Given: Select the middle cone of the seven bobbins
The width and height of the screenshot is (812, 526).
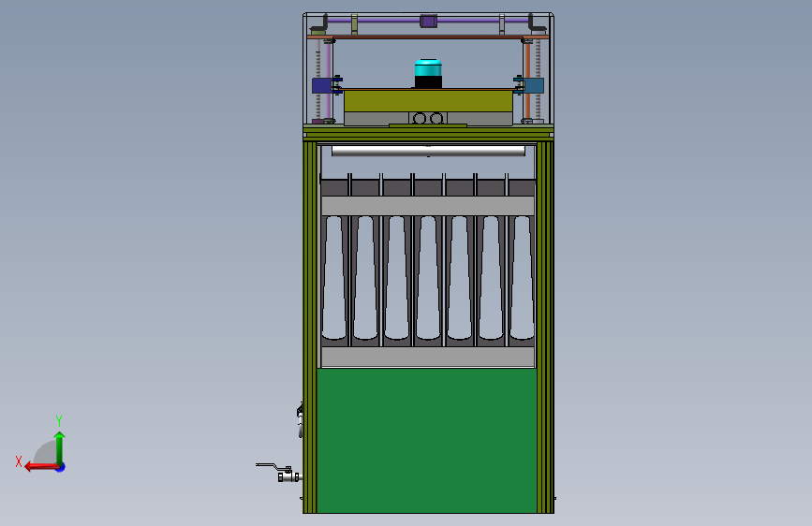Looking at the screenshot, I should 428,278.
